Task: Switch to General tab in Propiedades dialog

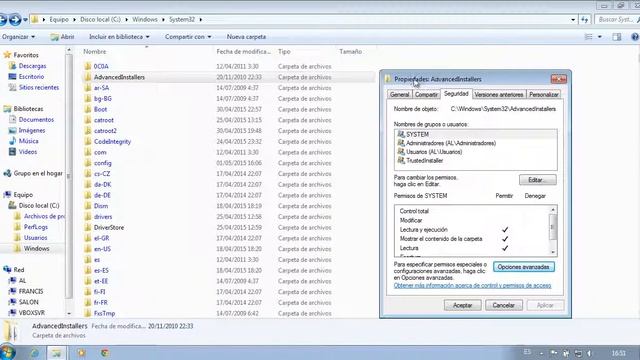Action: [399, 94]
